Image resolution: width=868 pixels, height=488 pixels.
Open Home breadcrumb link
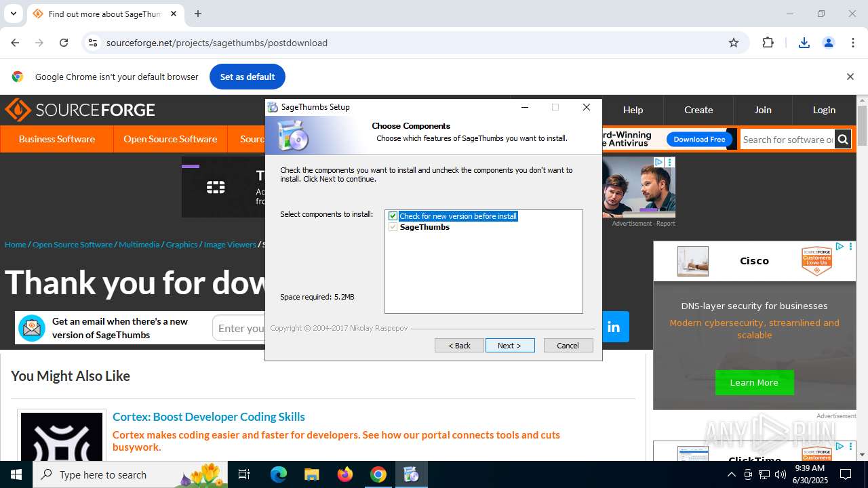[x=15, y=245]
